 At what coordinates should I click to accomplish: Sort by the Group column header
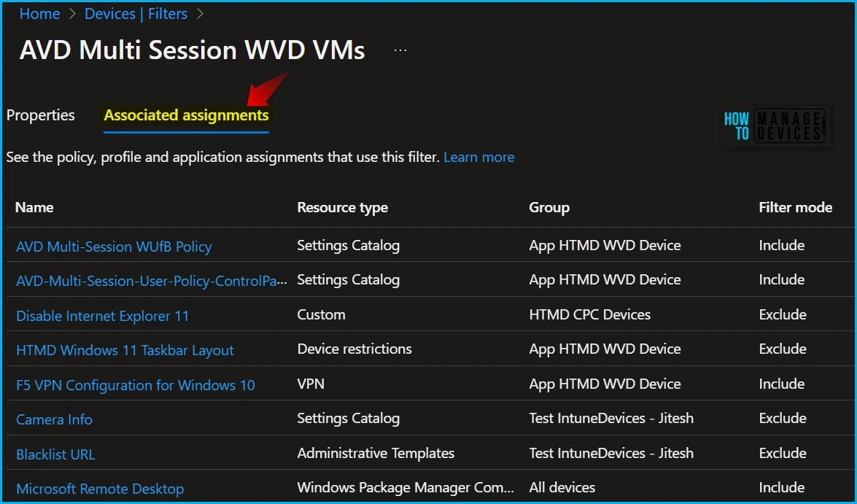click(x=549, y=208)
